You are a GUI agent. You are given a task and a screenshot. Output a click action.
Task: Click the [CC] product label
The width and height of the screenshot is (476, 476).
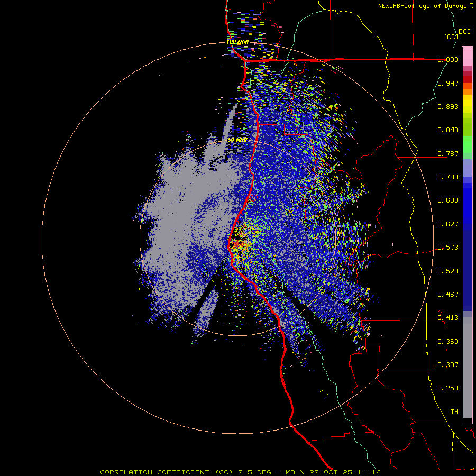click(452, 36)
